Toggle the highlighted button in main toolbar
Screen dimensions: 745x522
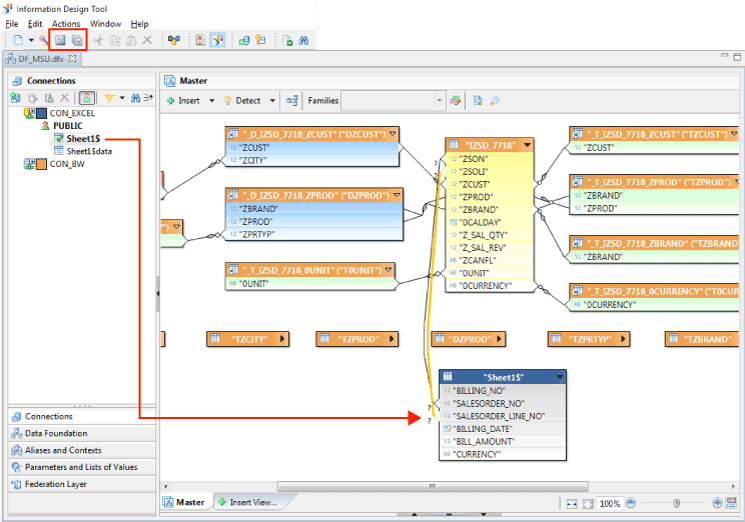coord(218,40)
